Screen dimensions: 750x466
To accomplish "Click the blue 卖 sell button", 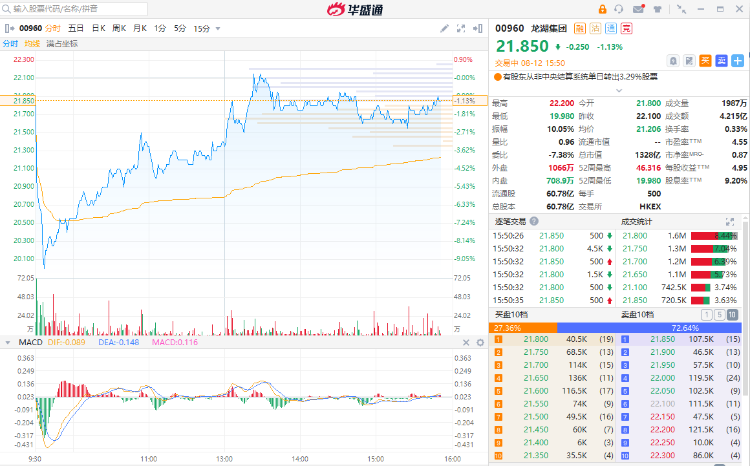I will 721,61.
